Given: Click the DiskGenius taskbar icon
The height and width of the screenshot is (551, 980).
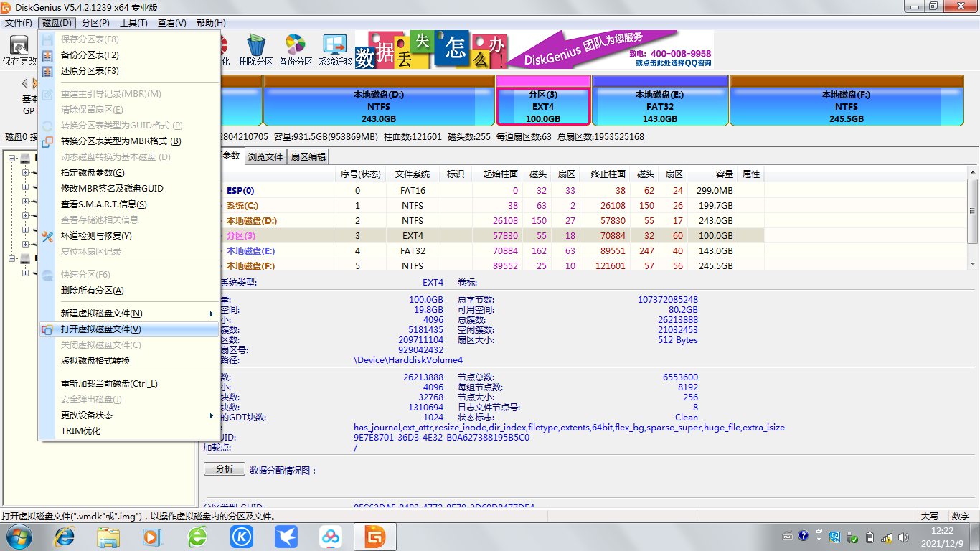Looking at the screenshot, I should [x=375, y=536].
